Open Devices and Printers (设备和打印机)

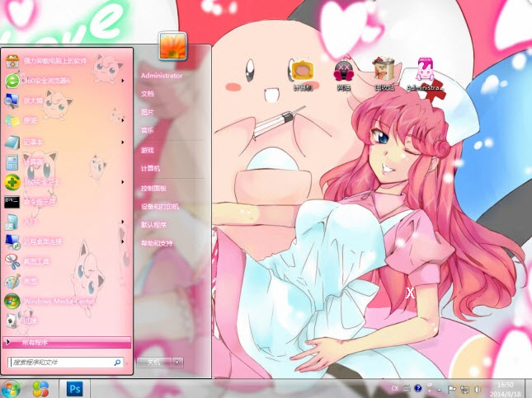[x=159, y=206]
